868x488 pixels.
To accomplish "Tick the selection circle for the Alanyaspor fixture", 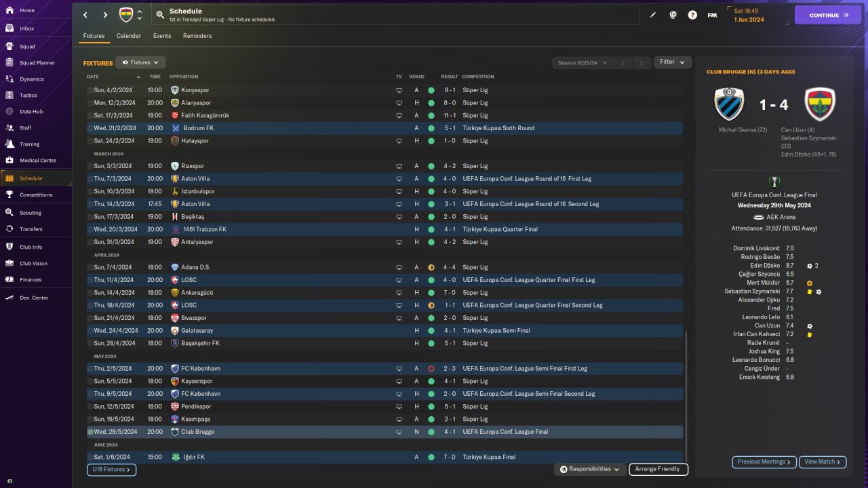I will coord(90,103).
